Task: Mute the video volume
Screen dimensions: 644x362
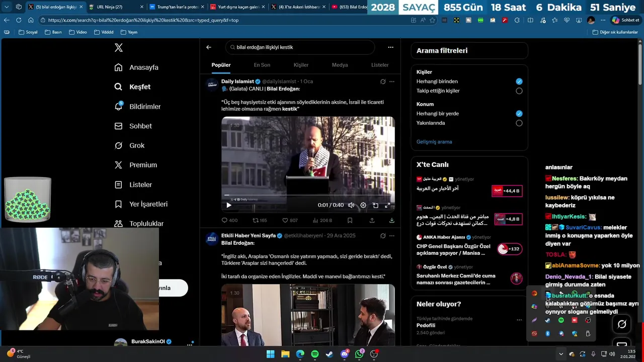Action: (x=351, y=205)
